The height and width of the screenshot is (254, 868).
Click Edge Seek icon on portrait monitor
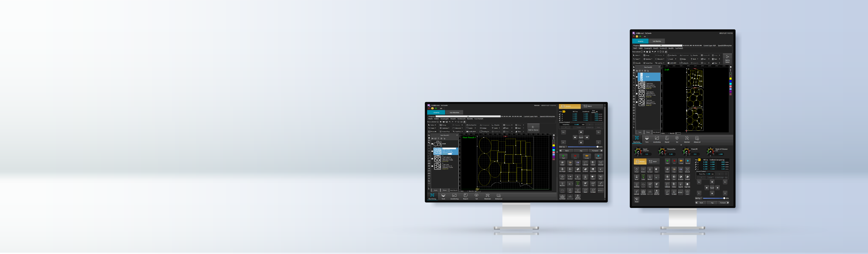(x=687, y=185)
